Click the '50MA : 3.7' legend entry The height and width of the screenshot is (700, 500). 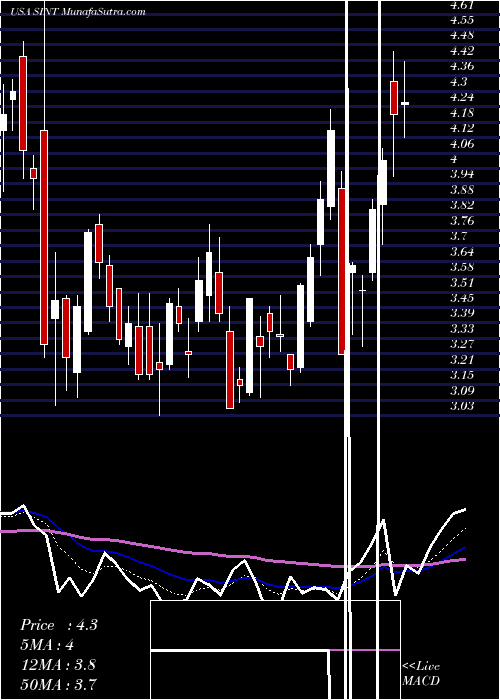point(58,684)
